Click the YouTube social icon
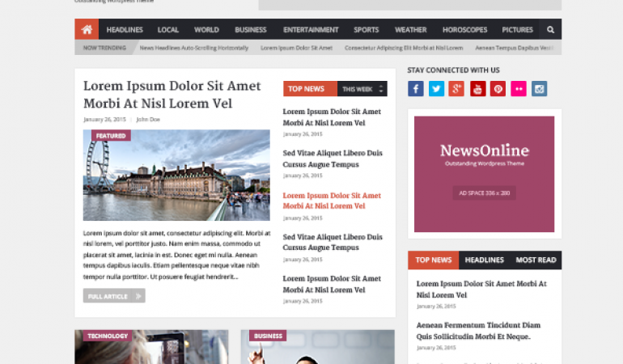This screenshot has height=364, width=623. pos(477,89)
